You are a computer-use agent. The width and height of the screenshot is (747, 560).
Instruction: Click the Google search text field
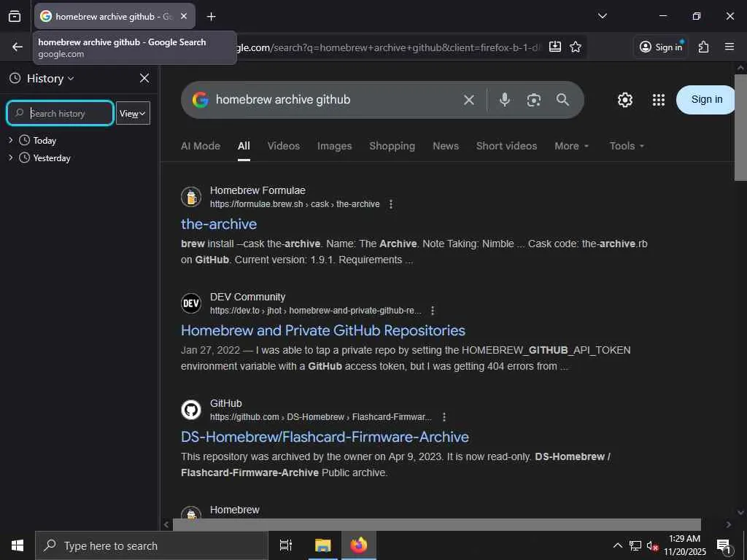click(x=333, y=99)
